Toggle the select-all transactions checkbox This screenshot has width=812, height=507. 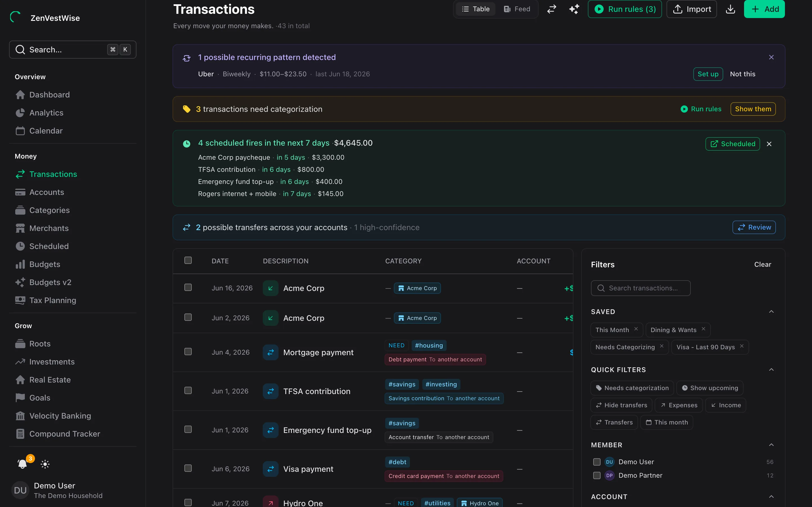click(x=188, y=260)
